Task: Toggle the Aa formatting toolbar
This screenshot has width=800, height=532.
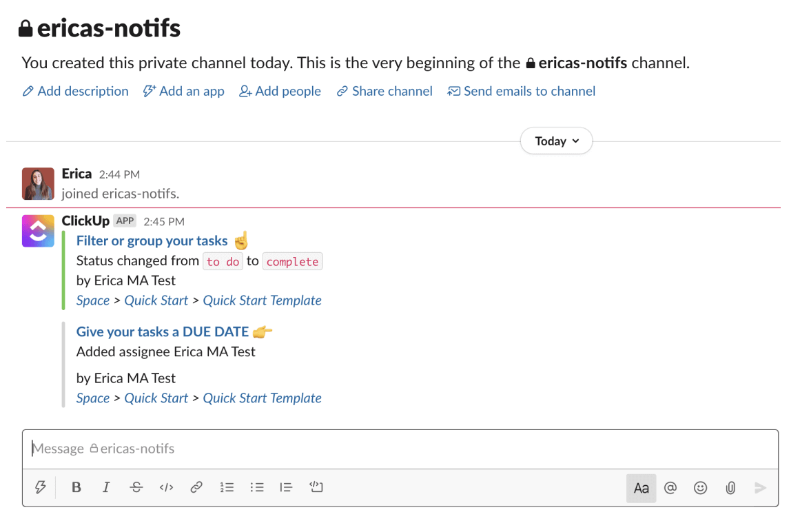Action: [x=641, y=488]
